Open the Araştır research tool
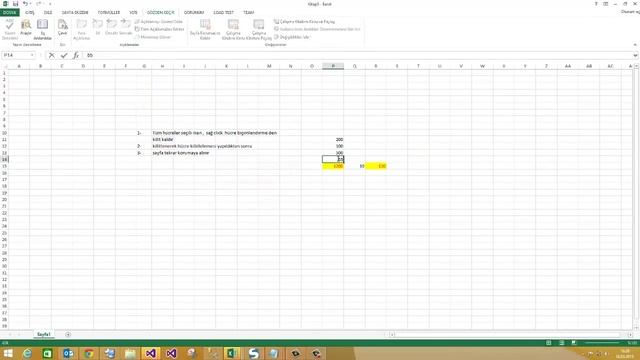Image resolution: width=640 pixels, height=360 pixels. click(x=26, y=28)
